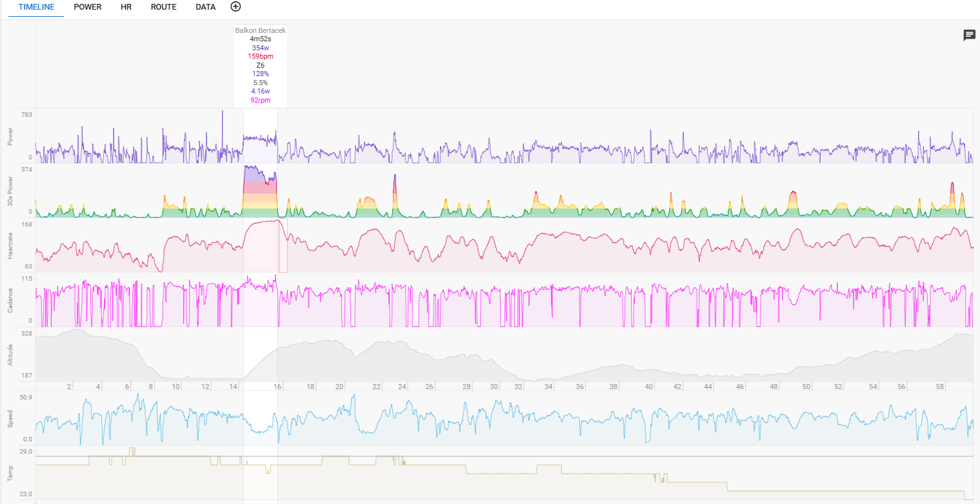Click the Power chart axis label
Viewport: 980px width, 504px height.
10,136
